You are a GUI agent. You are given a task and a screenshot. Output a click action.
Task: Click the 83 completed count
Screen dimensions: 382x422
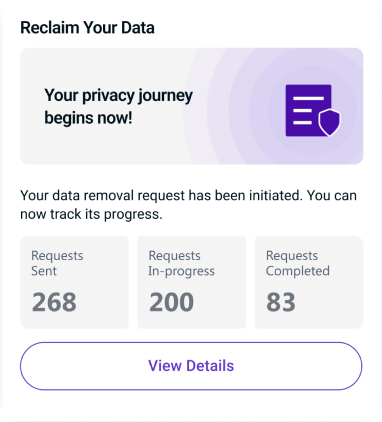click(281, 302)
